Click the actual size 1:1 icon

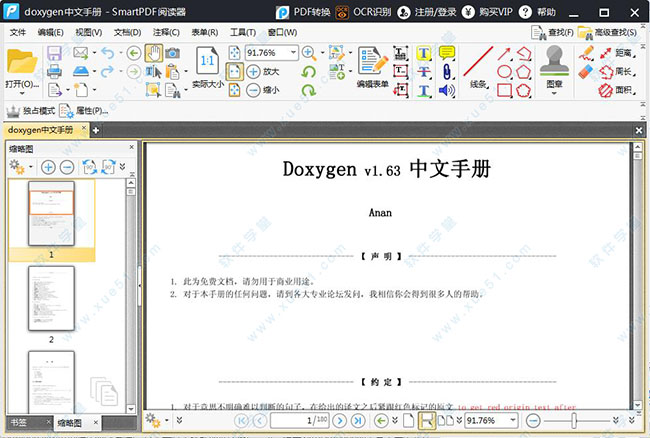207,61
